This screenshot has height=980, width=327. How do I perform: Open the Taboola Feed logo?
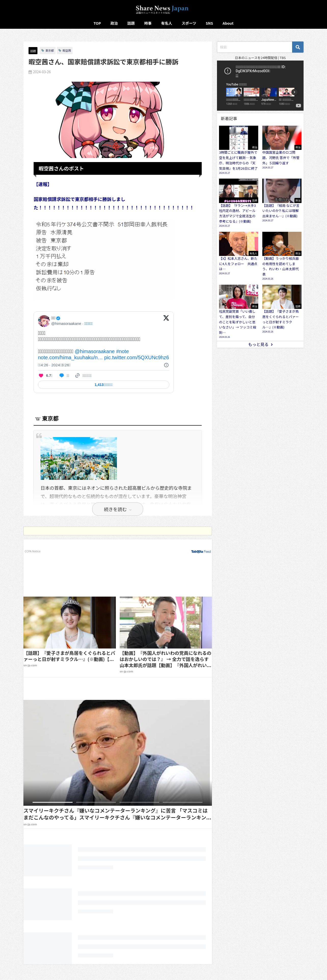point(201,551)
